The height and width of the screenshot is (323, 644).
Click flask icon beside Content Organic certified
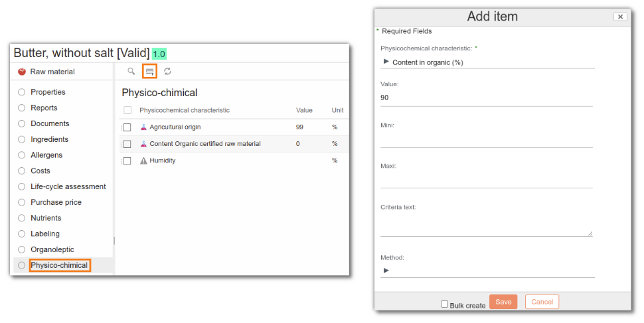[143, 144]
